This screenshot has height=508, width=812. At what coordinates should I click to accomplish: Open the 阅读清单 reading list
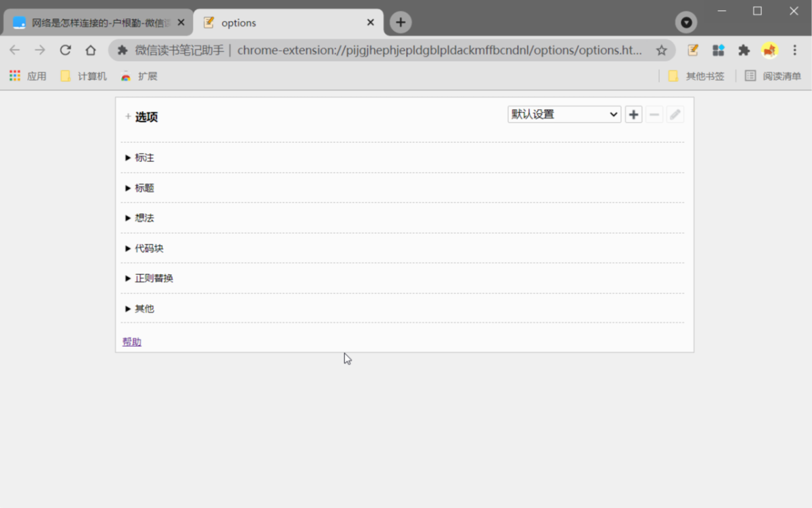(x=773, y=75)
